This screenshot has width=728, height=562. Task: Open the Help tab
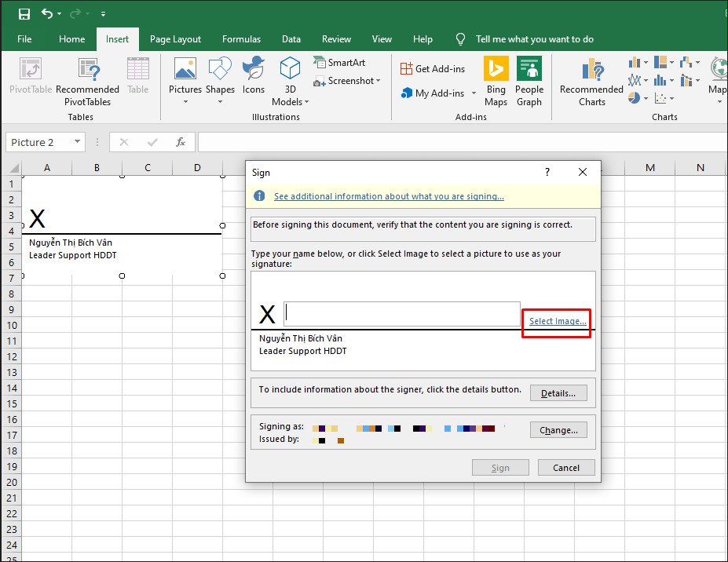click(x=423, y=39)
